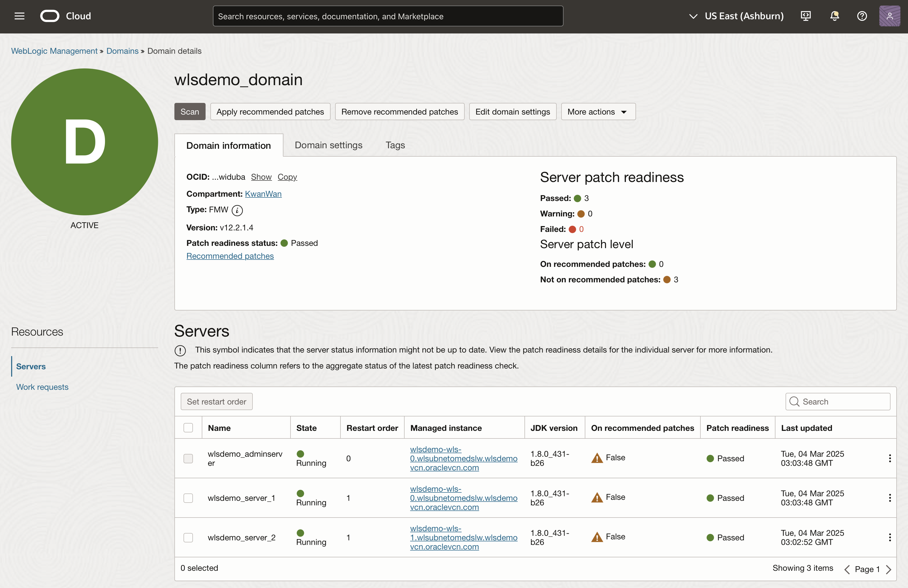The image size is (908, 588).
Task: Click the next page arrow in pagination
Action: (889, 569)
